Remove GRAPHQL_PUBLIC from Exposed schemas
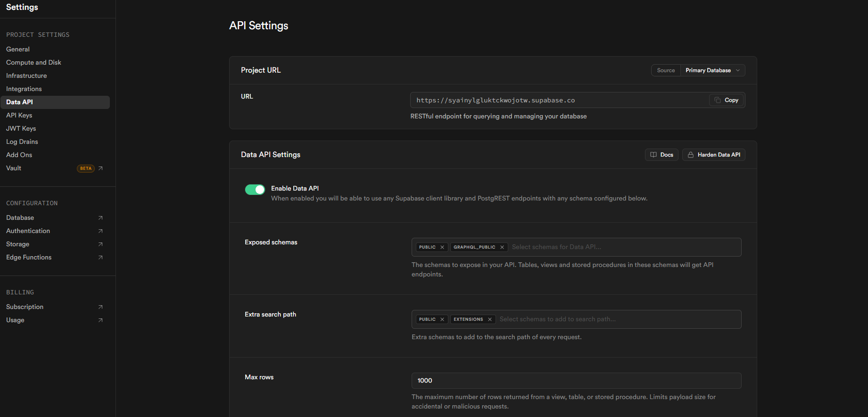 point(502,247)
